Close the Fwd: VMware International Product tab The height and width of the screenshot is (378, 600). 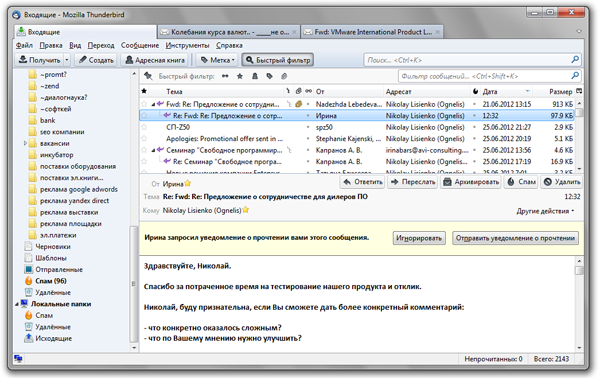[x=438, y=32]
